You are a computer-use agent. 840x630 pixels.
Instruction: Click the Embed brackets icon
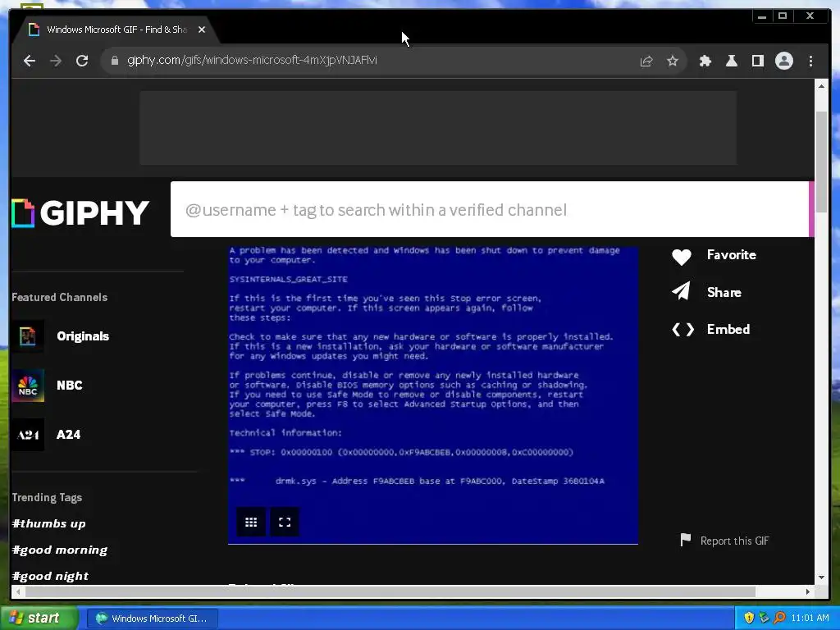[x=683, y=330]
